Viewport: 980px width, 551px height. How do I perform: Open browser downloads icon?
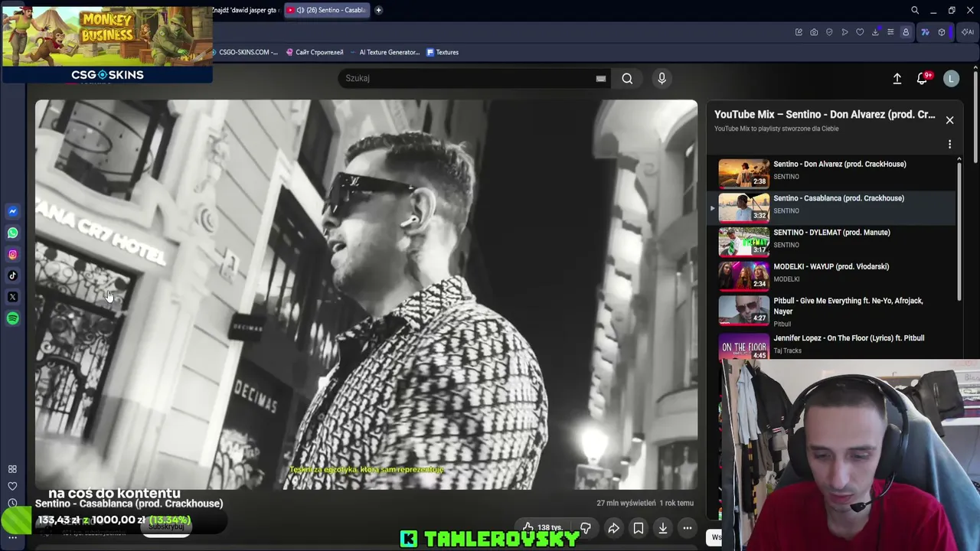875,32
